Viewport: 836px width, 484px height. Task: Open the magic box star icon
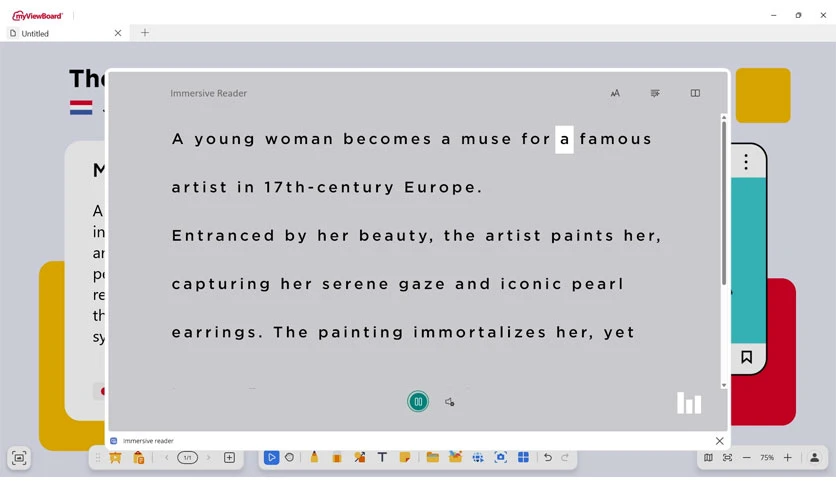pos(115,457)
